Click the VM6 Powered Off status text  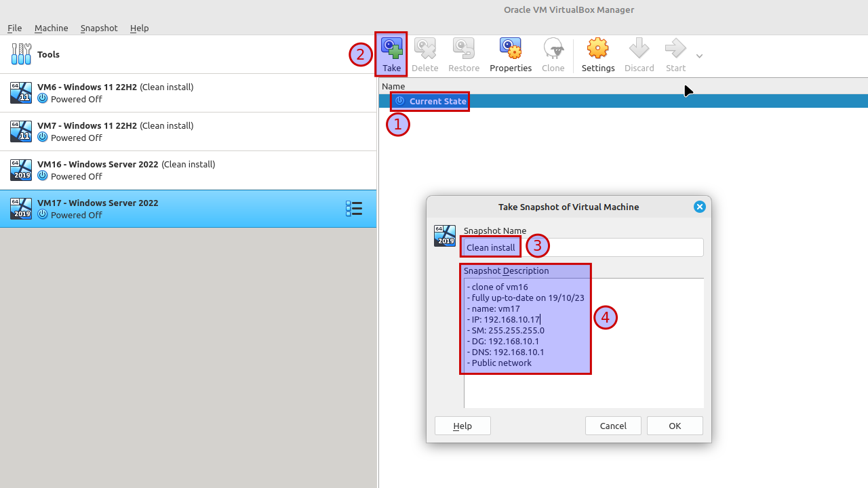(x=77, y=99)
